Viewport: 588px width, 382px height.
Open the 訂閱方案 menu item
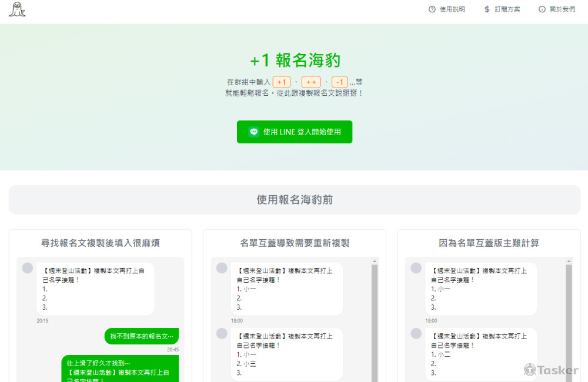(507, 9)
